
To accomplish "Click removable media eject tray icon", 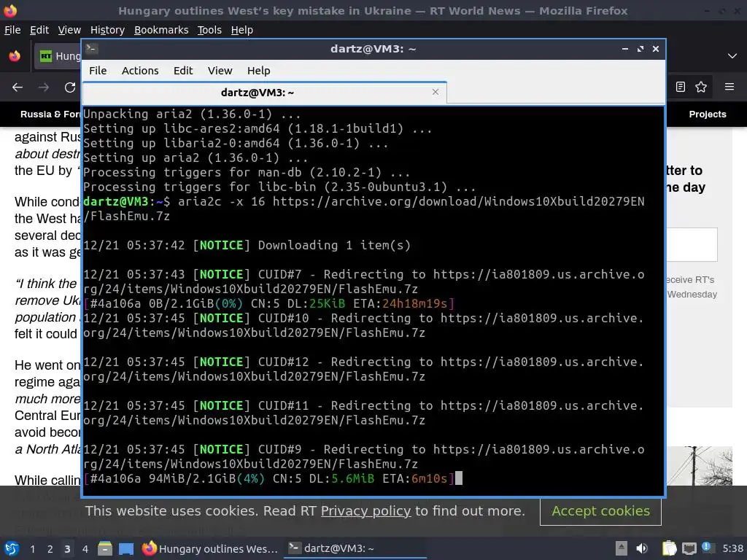I will pyautogui.click(x=622, y=548).
